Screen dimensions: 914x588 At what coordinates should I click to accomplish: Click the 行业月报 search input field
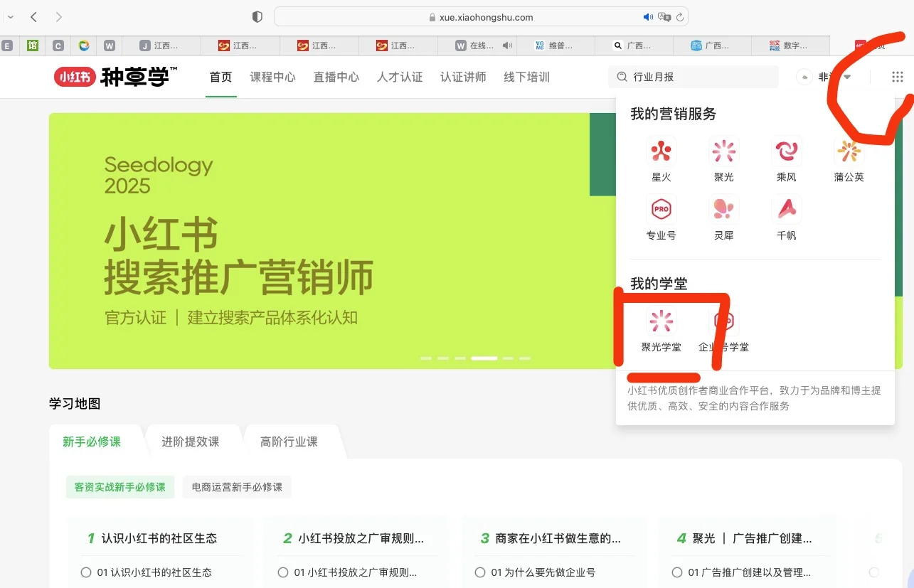pos(694,77)
